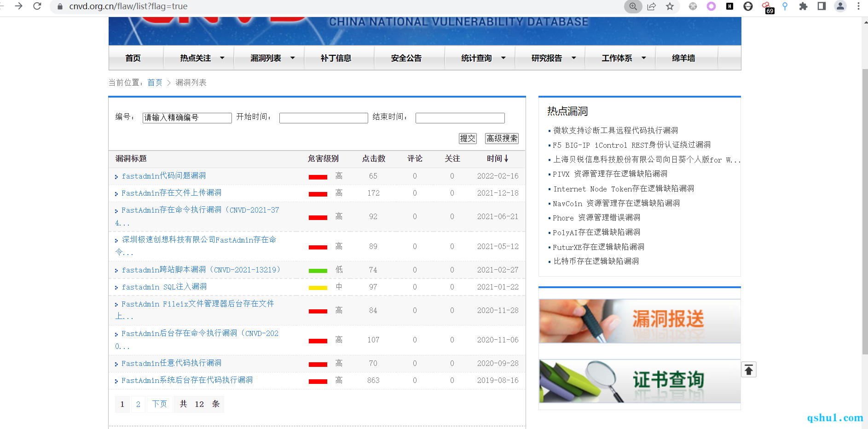Image resolution: width=868 pixels, height=429 pixels.
Task: Open hot item F5 BIG-IP iControl REST
Action: [x=631, y=145]
